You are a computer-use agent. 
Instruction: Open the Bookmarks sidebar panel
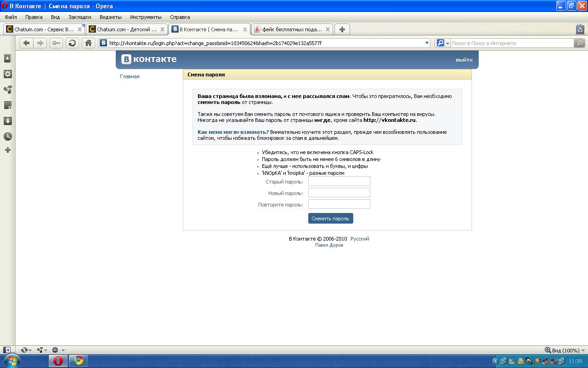tap(8, 58)
